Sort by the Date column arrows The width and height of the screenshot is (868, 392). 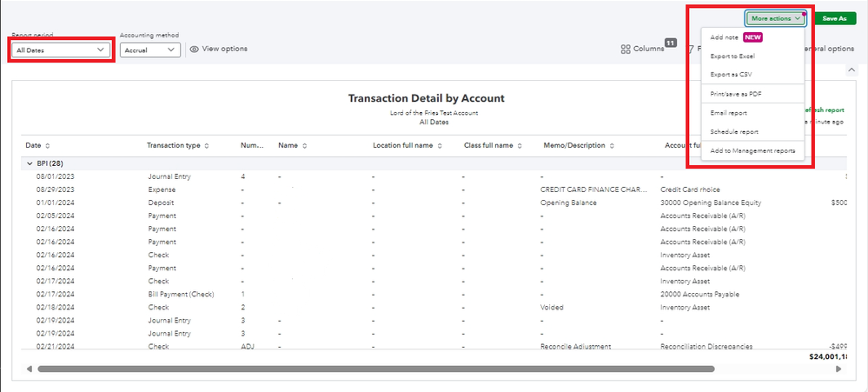click(47, 146)
